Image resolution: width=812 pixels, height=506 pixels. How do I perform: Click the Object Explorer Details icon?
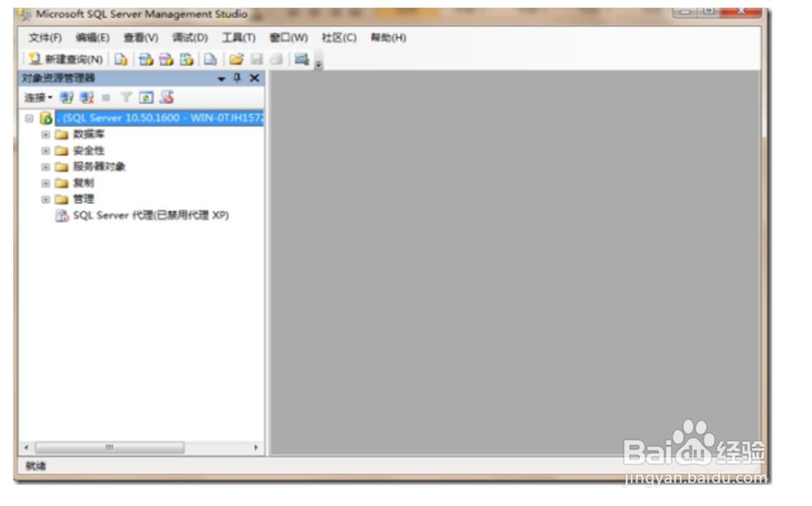[166, 97]
